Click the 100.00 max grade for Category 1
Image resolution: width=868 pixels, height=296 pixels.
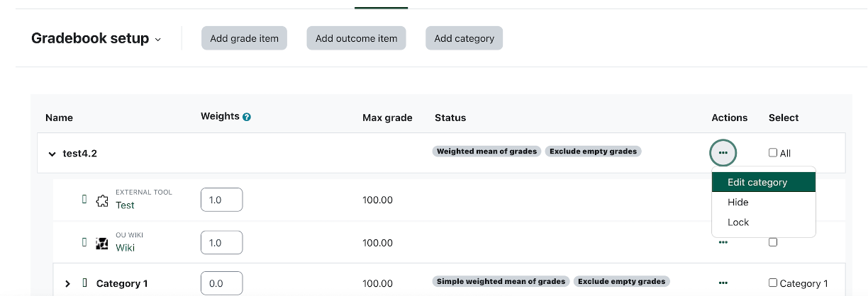377,283
